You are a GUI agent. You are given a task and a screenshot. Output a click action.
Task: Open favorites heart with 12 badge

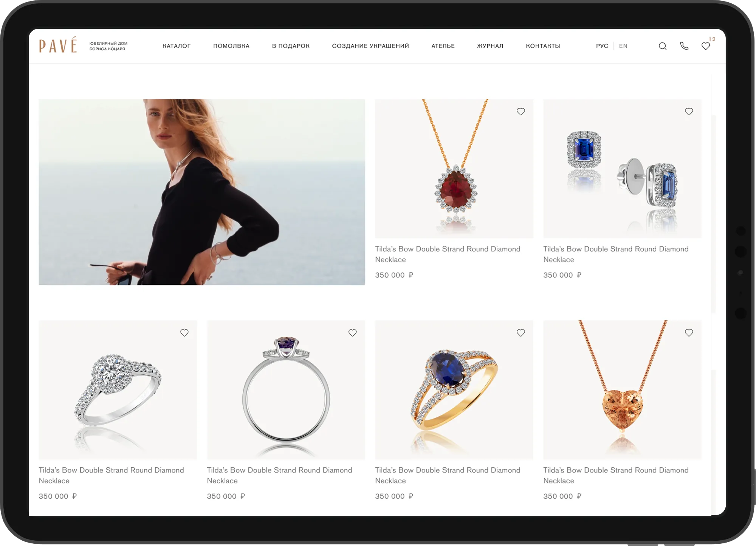coord(706,46)
